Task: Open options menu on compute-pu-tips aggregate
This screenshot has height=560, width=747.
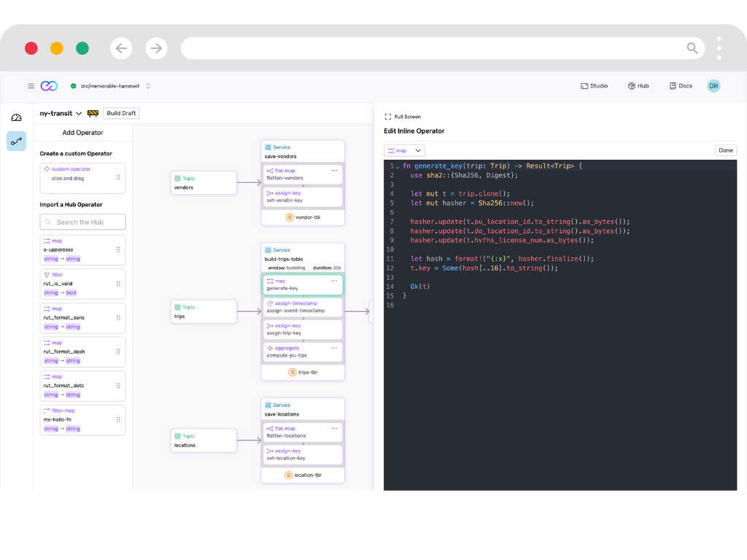Action: [x=334, y=349]
